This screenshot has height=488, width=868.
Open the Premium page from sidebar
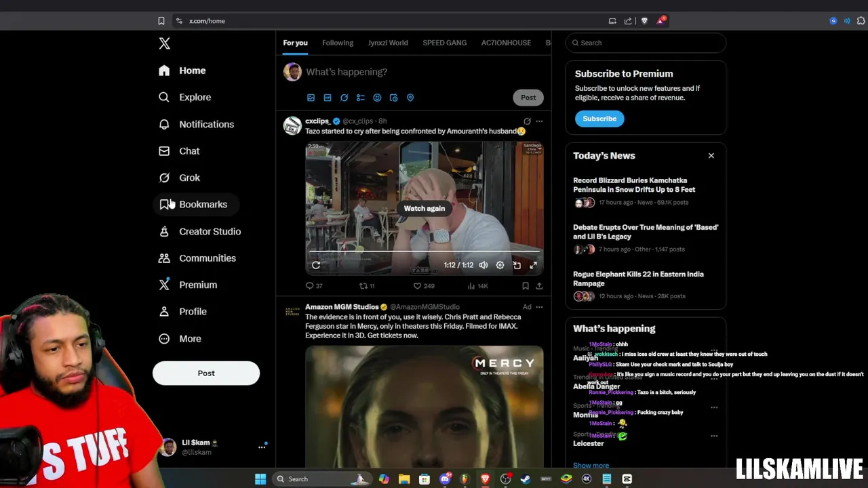pyautogui.click(x=188, y=285)
